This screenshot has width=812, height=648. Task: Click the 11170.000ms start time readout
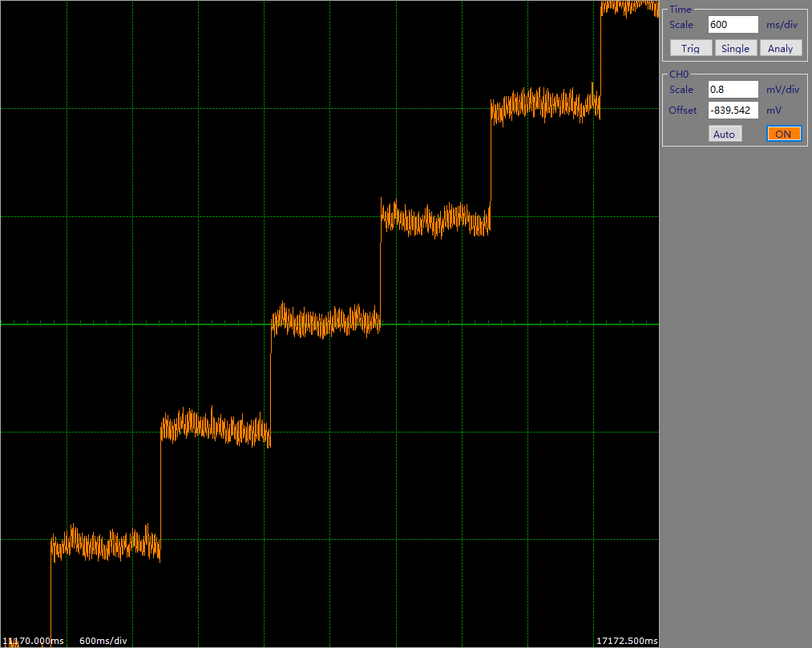pos(33,641)
